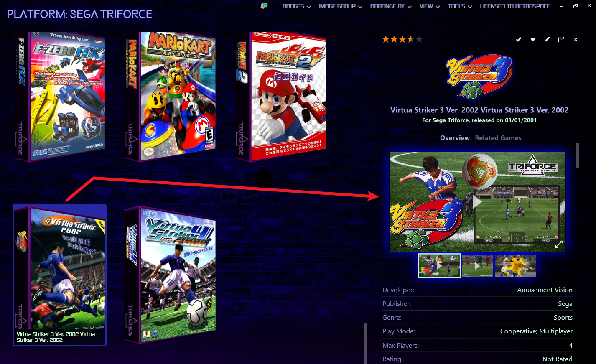Open the details pop-out window icon
Screen dimensions: 596x364
[x=561, y=39]
